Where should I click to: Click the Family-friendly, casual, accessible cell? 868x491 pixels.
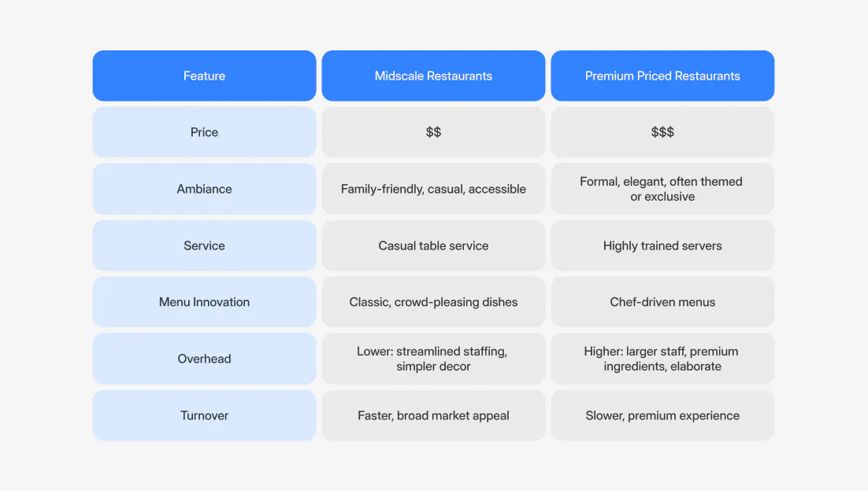coord(433,189)
